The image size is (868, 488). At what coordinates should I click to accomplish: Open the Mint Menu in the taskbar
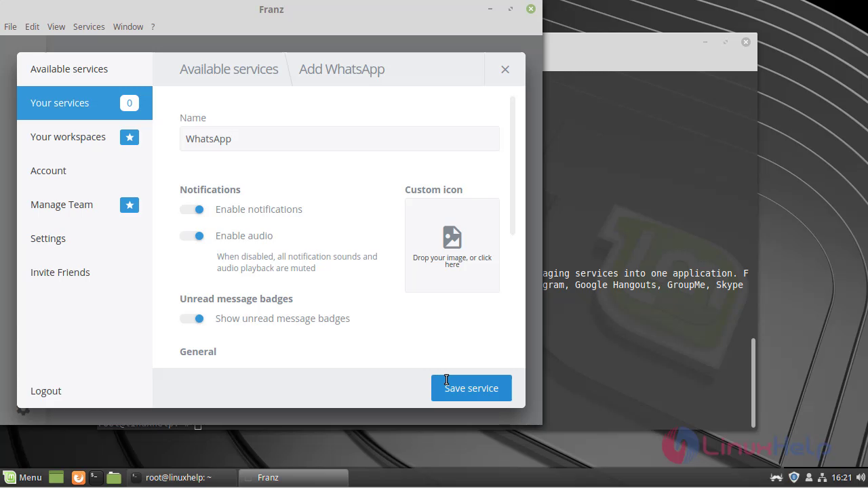click(22, 477)
